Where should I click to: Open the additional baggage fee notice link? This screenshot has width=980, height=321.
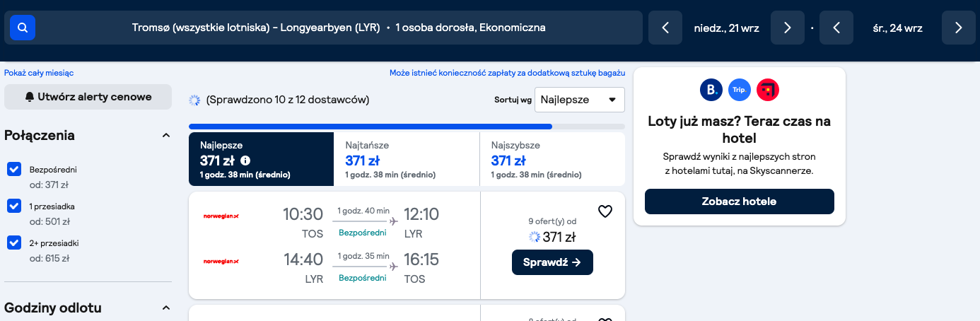(x=507, y=73)
